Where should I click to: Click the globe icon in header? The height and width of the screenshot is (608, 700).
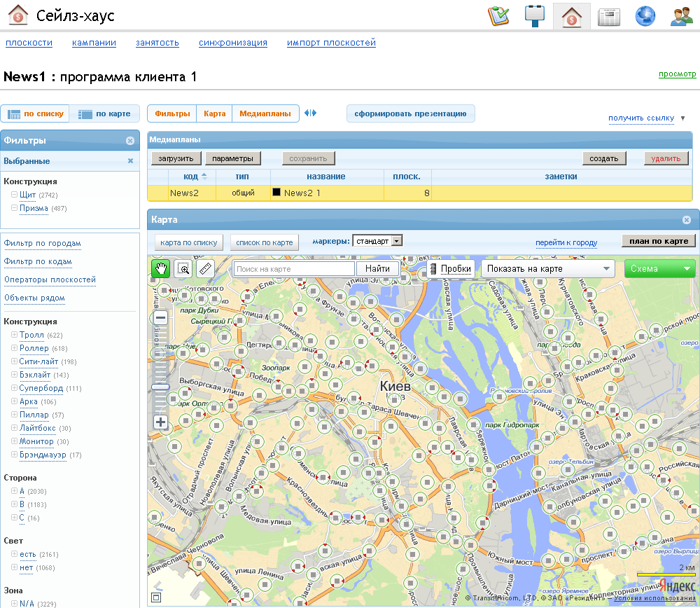click(645, 16)
